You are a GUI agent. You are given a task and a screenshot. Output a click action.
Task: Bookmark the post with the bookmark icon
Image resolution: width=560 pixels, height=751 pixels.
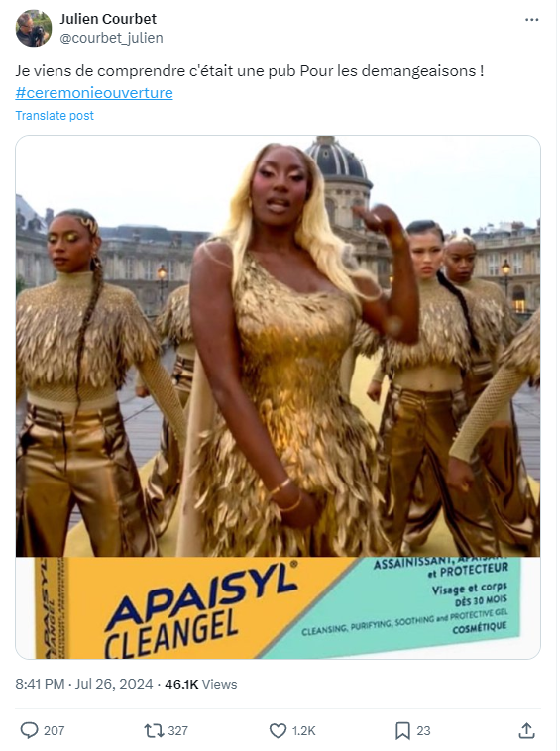[x=402, y=730]
